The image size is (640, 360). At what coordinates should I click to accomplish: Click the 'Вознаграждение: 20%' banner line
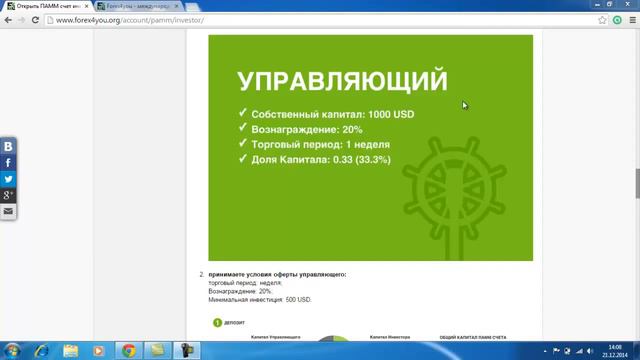coord(307,129)
